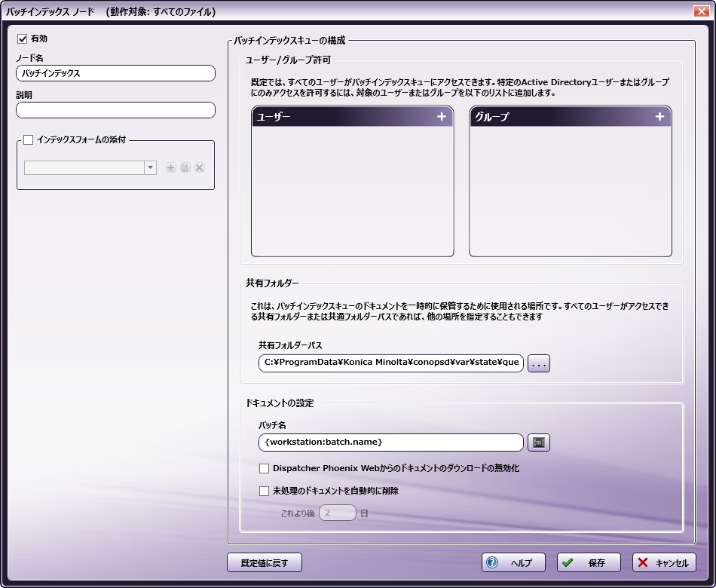716x588 pixels.
Task: Click the 説明 input field
Action: click(115, 110)
